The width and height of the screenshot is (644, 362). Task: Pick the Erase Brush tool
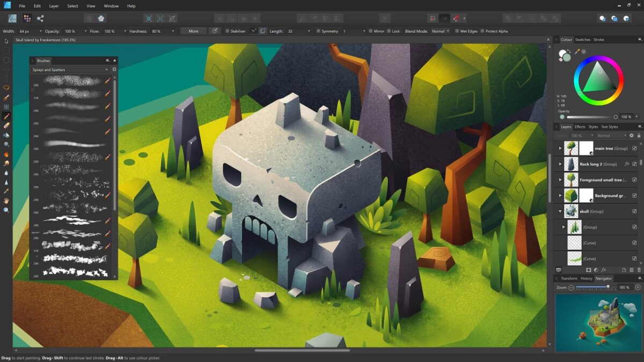coord(6,125)
